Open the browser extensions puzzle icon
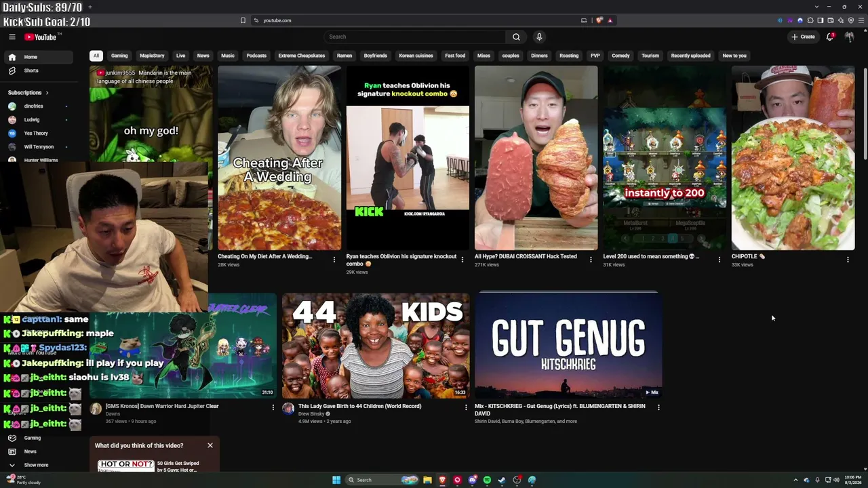The image size is (868, 488). coord(810,20)
